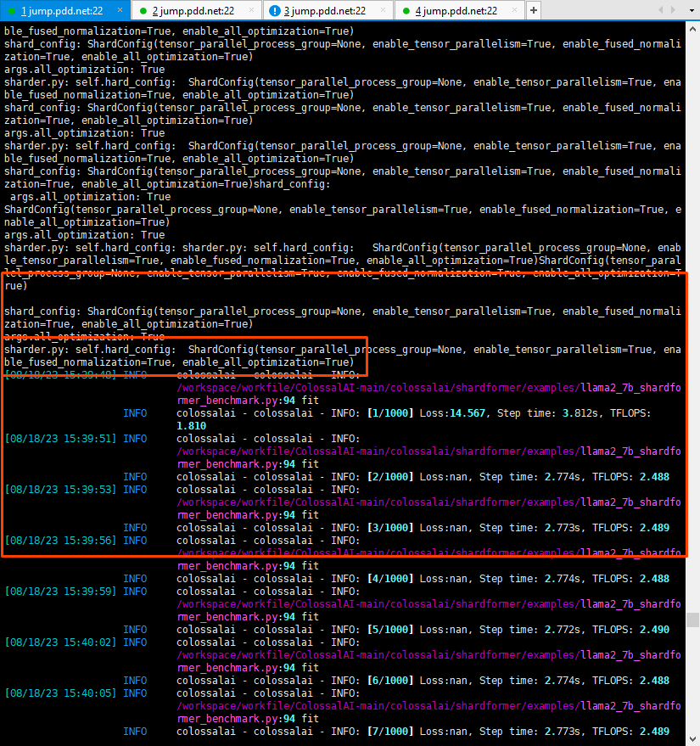Switch to tab "2 jump.pdd.net:22"
This screenshot has height=746, width=700.
pos(193,11)
